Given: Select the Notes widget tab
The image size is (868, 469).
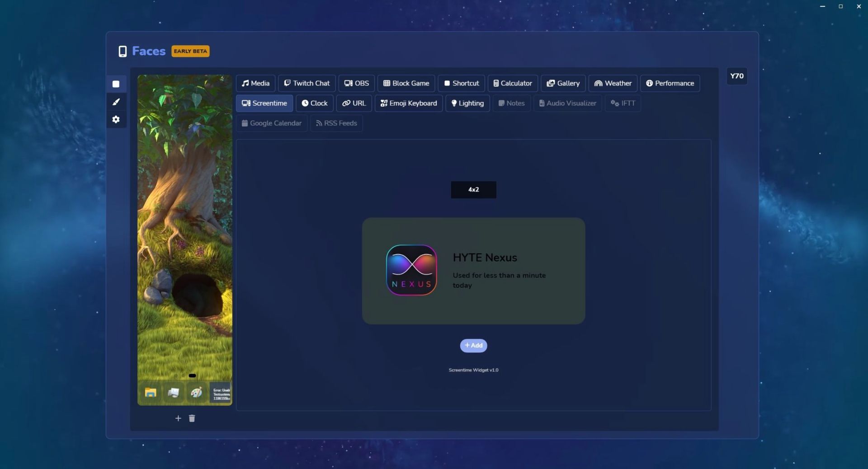Looking at the screenshot, I should pos(511,103).
